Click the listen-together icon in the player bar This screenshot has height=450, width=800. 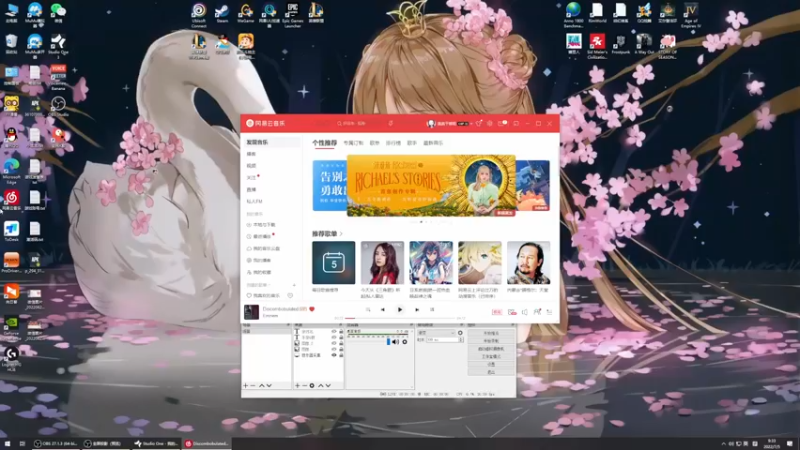point(537,312)
